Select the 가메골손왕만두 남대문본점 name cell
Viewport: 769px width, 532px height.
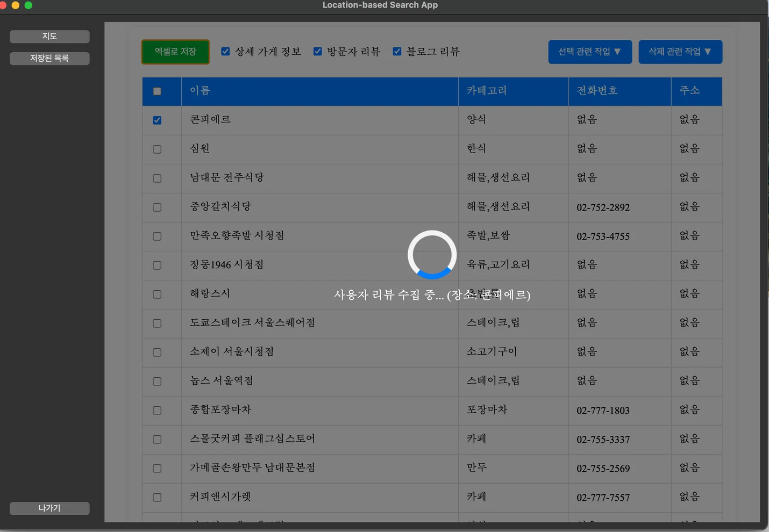(x=320, y=469)
